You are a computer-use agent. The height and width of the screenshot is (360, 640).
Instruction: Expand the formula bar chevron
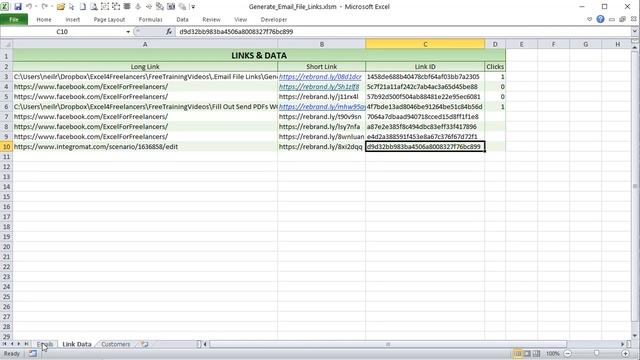[635, 31]
